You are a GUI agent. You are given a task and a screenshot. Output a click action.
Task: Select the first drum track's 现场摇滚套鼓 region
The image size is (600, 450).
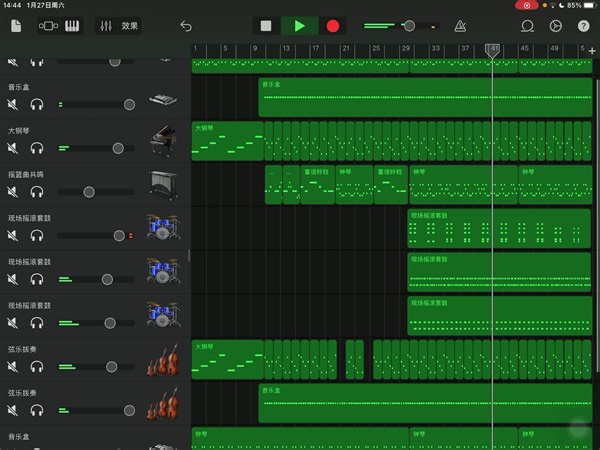point(499,228)
